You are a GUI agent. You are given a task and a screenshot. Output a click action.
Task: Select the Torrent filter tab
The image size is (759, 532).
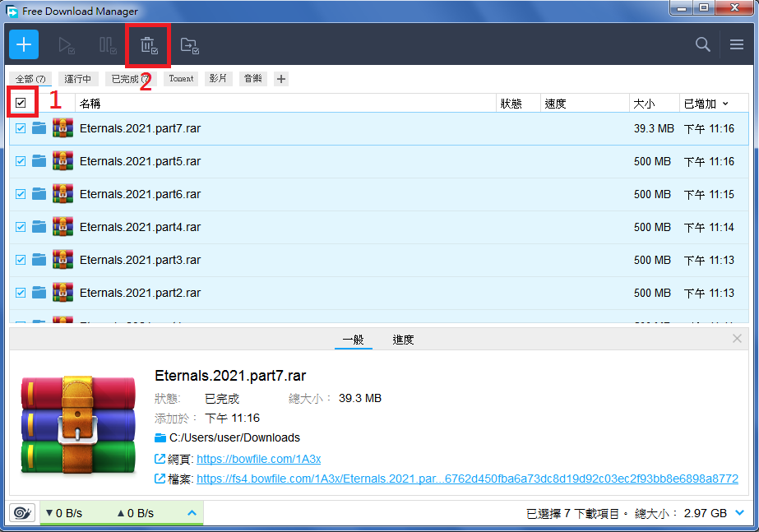[181, 79]
